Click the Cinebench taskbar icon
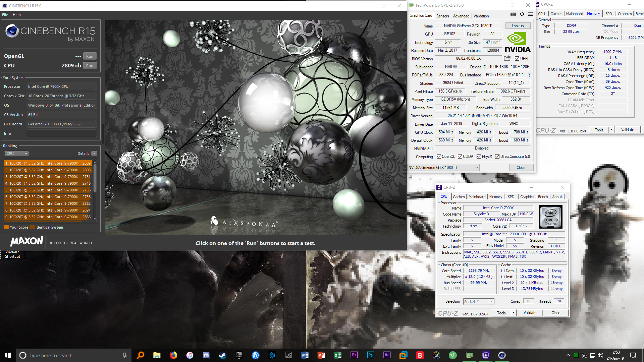Screen dimensions: 644x362 click(x=502, y=355)
